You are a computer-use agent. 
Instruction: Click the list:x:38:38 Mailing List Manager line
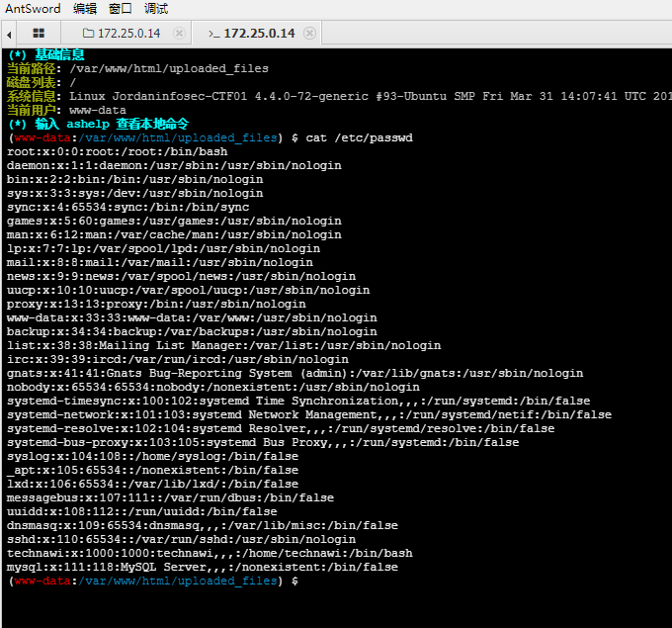coord(223,346)
